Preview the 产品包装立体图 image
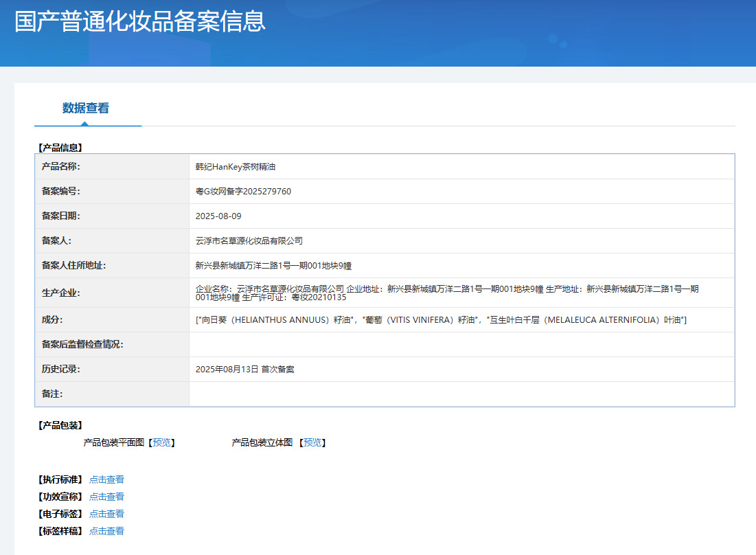This screenshot has height=555, width=756. coord(312,442)
